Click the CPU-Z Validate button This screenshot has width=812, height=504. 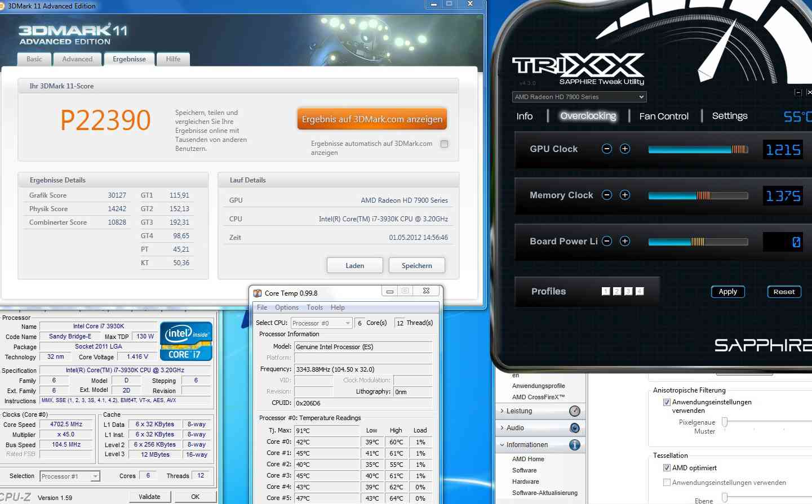149,497
